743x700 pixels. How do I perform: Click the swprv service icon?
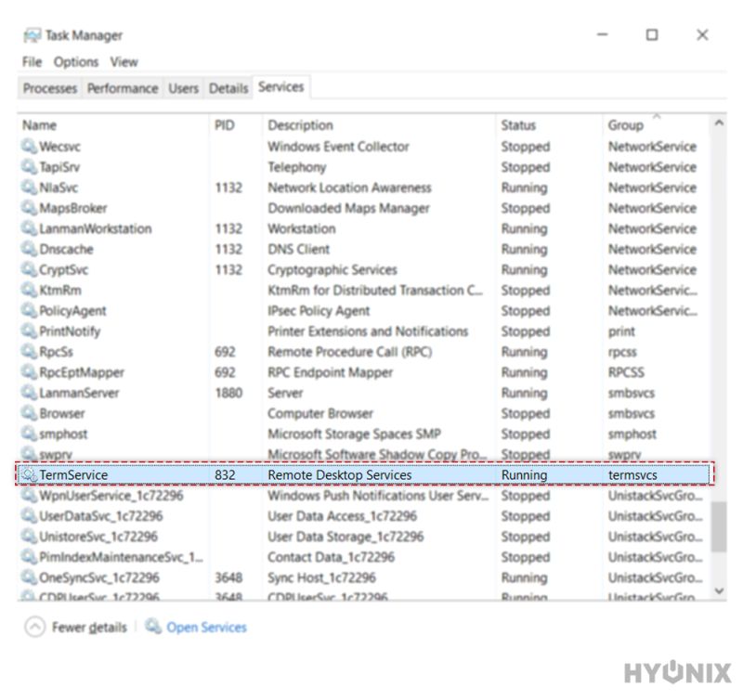pyautogui.click(x=31, y=454)
